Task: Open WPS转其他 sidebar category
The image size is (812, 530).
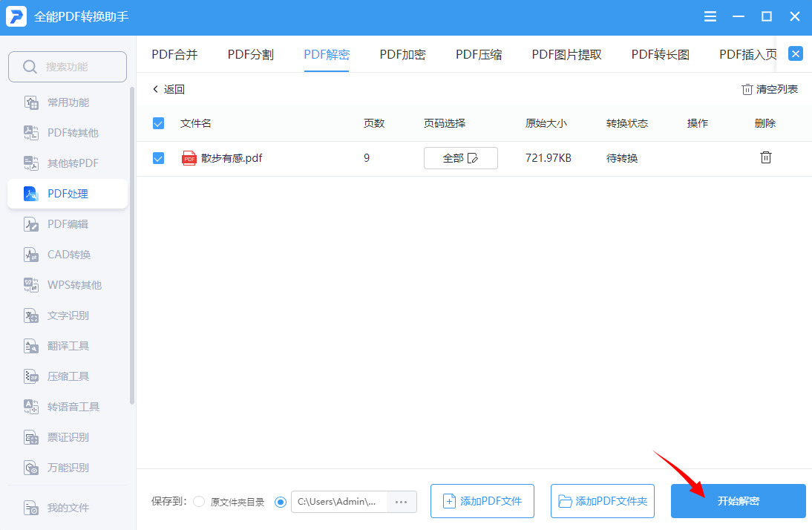Action: [x=68, y=285]
